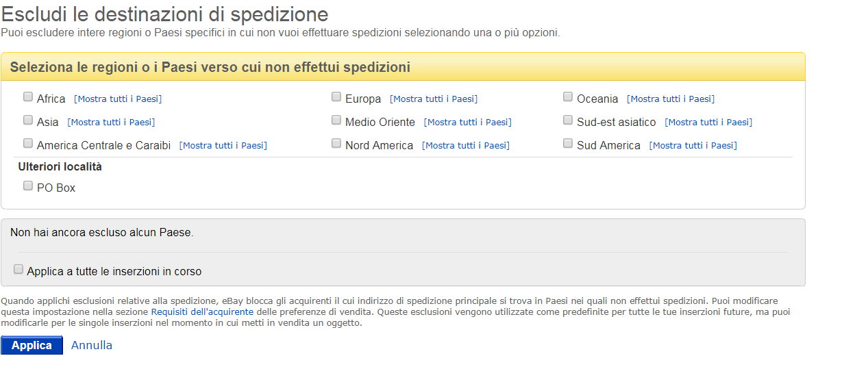This screenshot has width=868, height=369.
Task: Click the Applica button
Action: [32, 346]
